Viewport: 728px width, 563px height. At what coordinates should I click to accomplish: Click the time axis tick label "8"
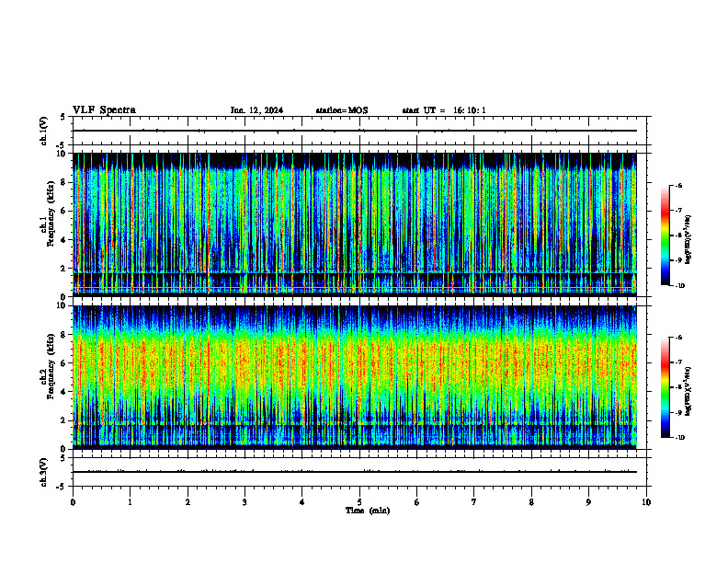click(531, 502)
